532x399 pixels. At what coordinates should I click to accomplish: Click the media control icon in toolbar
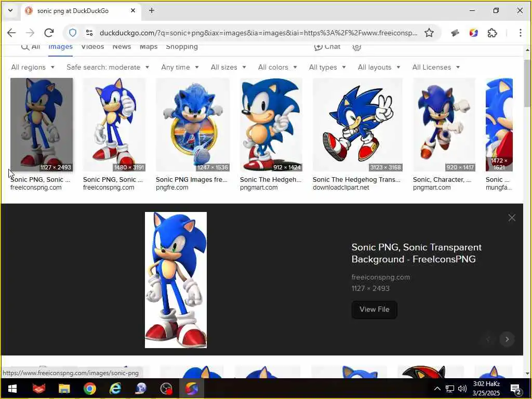[x=455, y=33]
